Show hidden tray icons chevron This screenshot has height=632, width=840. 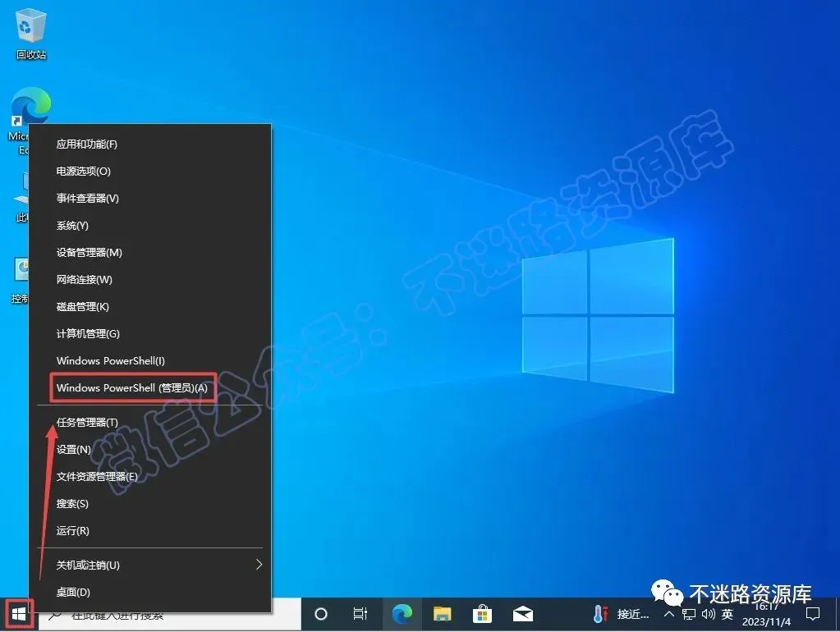click(668, 614)
